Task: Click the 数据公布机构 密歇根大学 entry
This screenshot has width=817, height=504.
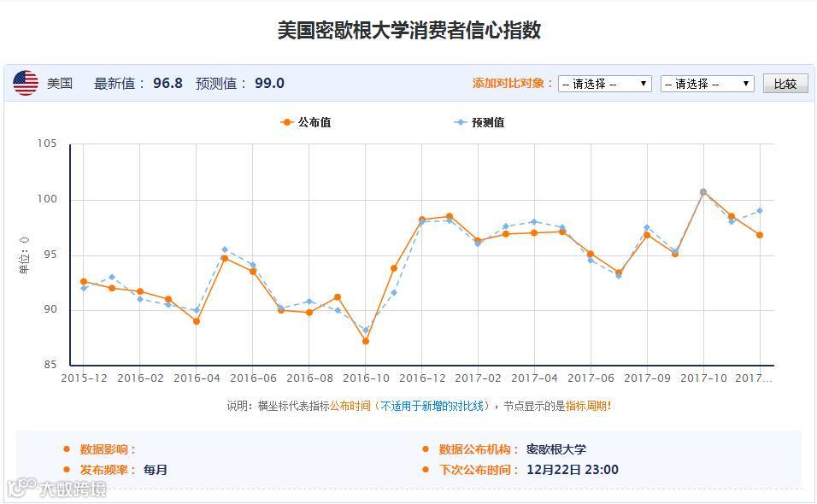Action: coord(512,449)
